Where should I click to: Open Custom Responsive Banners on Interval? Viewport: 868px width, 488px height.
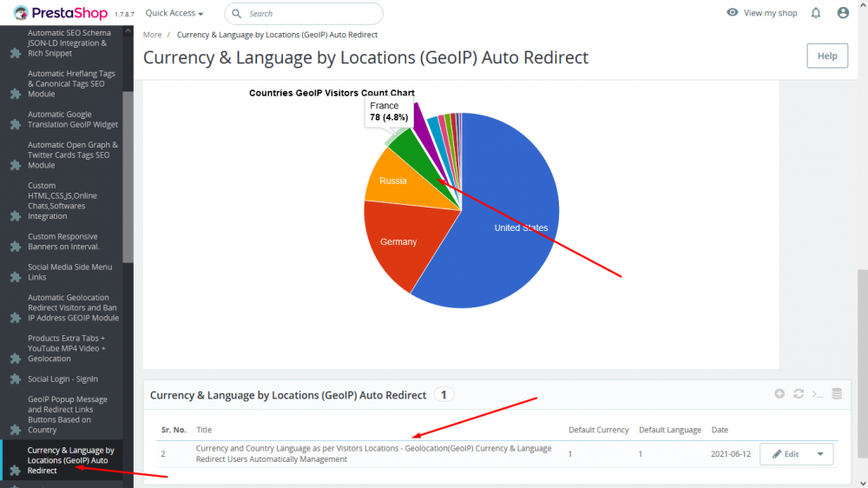pos(63,241)
